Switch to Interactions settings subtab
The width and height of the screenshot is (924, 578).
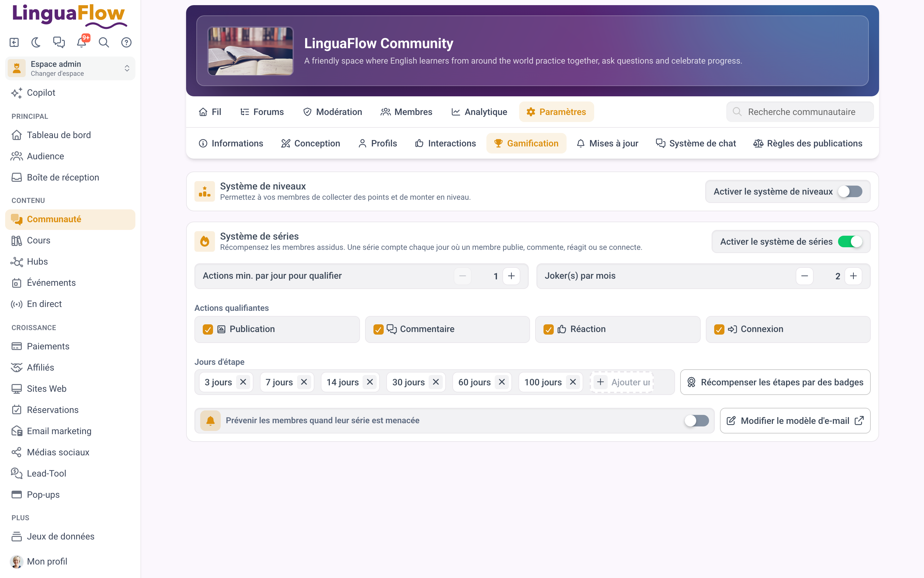(x=446, y=143)
